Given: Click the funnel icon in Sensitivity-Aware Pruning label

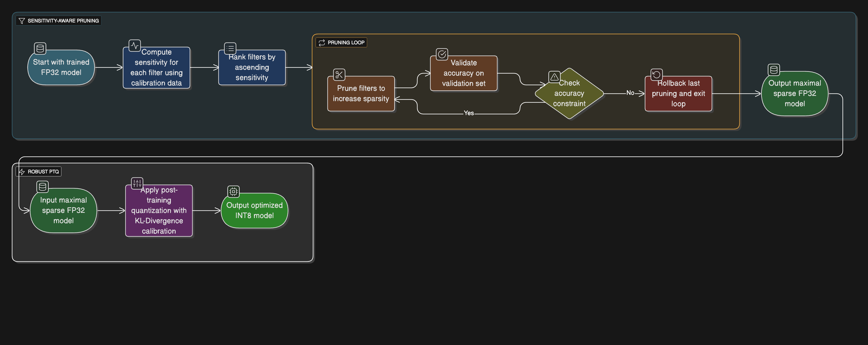Looking at the screenshot, I should click(x=22, y=21).
